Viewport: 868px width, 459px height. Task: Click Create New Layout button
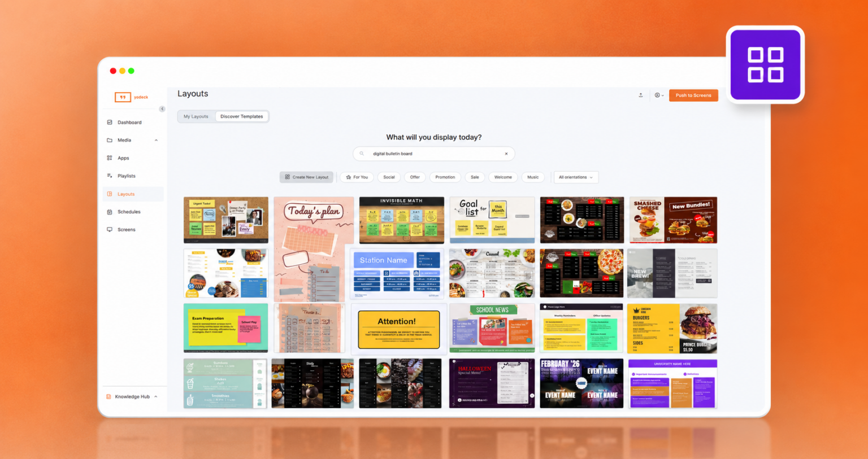(306, 177)
